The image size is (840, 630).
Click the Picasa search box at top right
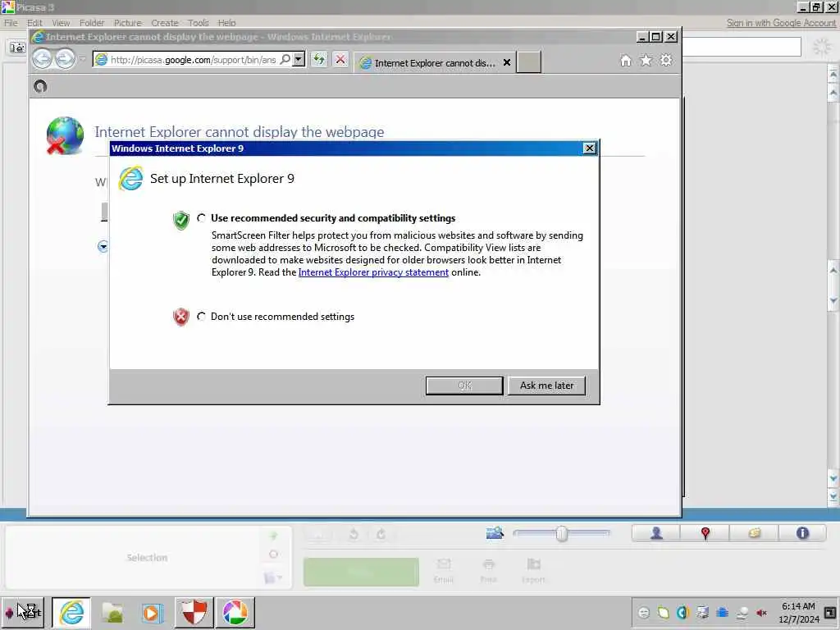742,47
